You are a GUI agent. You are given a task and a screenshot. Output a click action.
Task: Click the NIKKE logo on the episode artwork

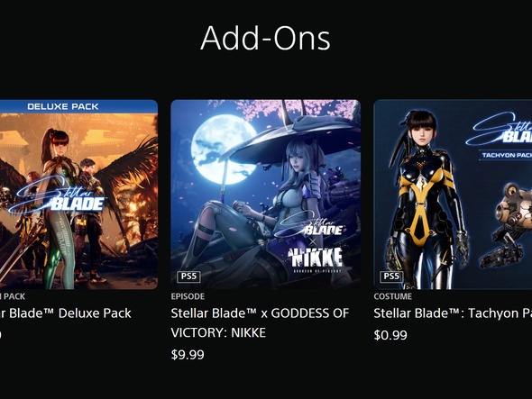(x=316, y=260)
